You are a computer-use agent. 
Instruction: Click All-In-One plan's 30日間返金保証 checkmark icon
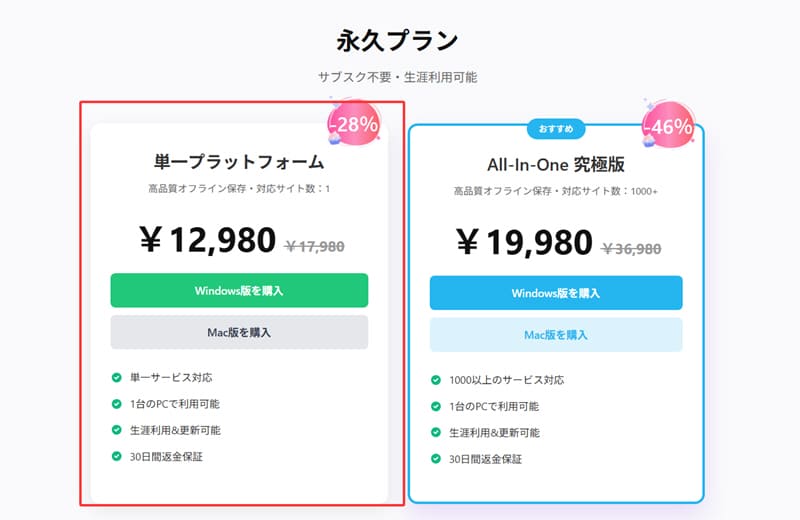[x=436, y=459]
